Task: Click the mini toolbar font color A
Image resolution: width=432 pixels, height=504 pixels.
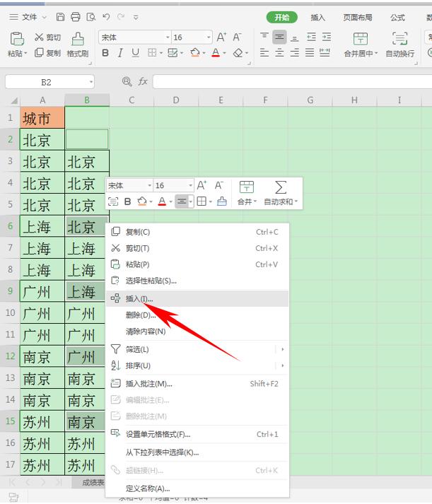Action: [162, 201]
